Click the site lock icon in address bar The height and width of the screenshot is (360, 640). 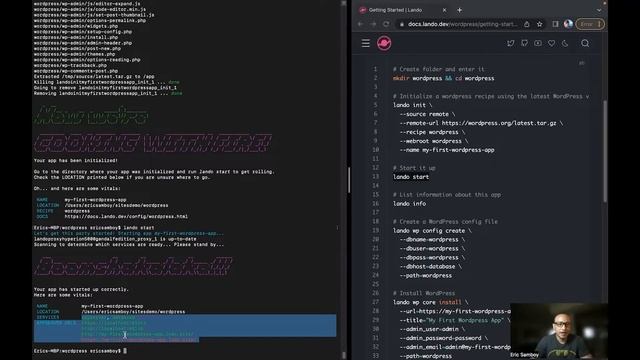pyautogui.click(x=402, y=24)
